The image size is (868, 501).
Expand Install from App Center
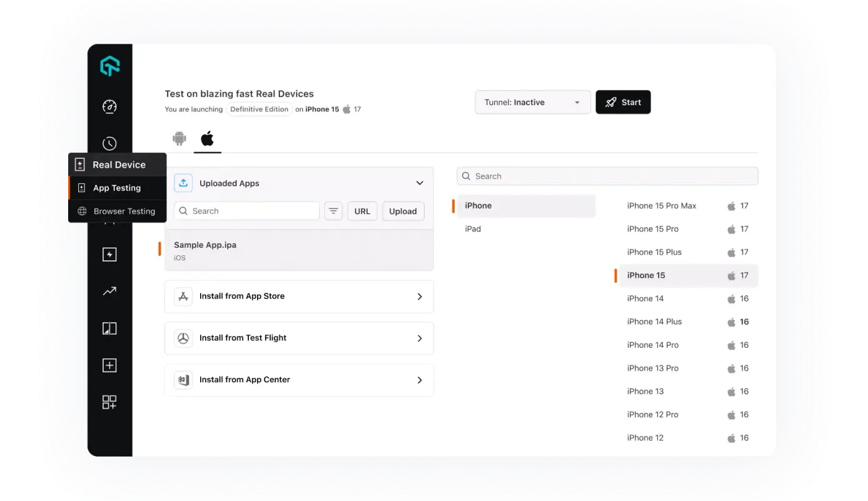pos(299,380)
